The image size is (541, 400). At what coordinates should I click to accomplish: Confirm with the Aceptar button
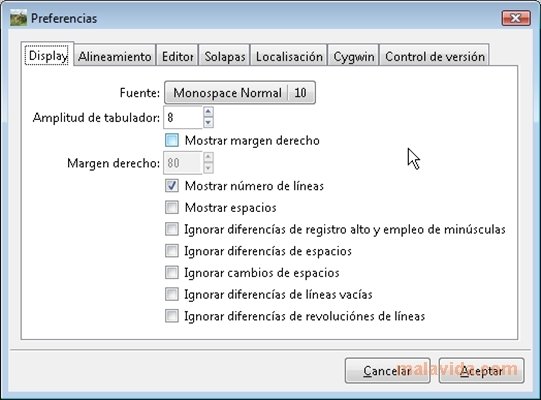coord(481,371)
